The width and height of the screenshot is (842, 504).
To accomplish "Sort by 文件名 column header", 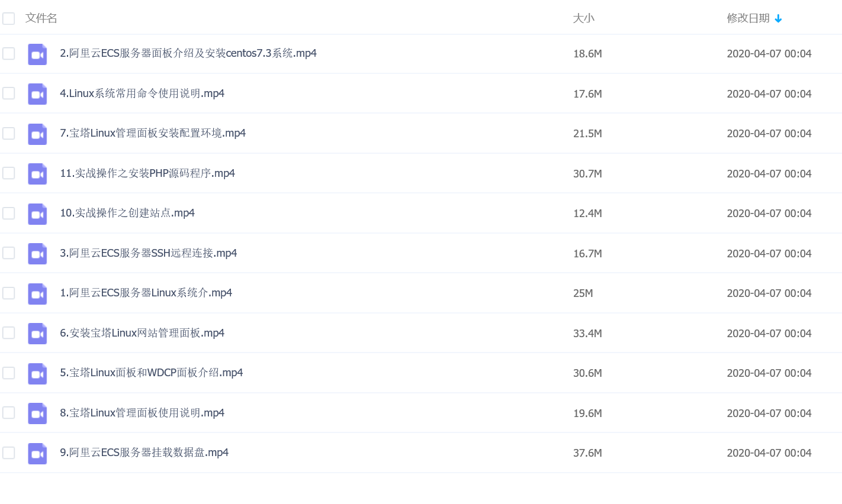I will (x=41, y=18).
